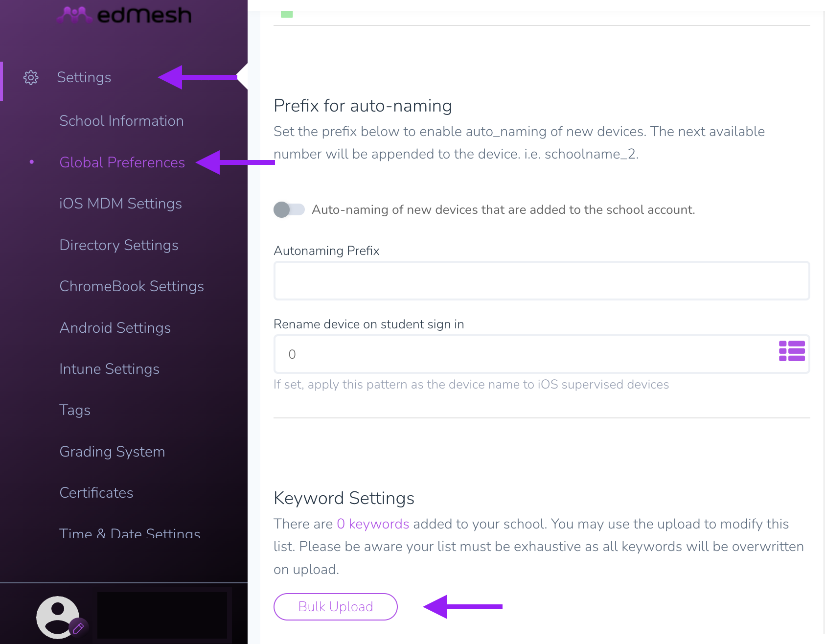Image resolution: width=825 pixels, height=644 pixels.
Task: Click the Settings gear icon
Action: (31, 77)
